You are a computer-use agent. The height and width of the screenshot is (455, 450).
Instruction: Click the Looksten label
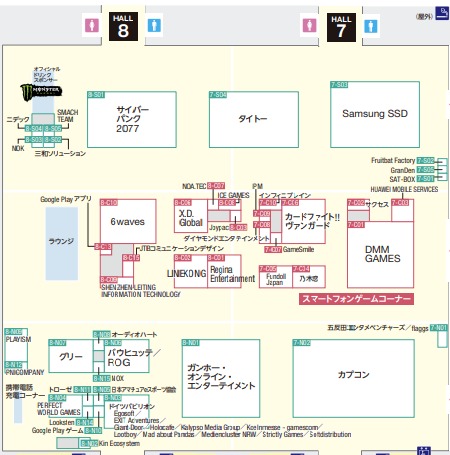pos(62,422)
